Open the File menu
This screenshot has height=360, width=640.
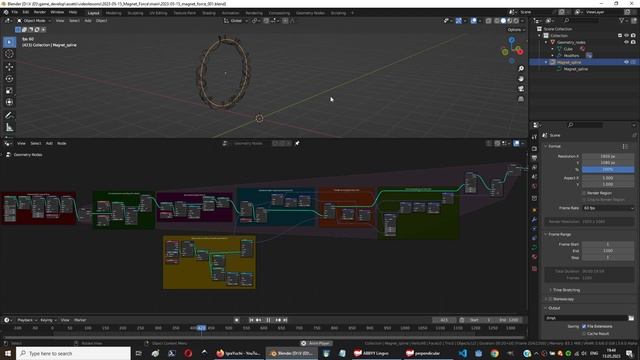pos(15,12)
